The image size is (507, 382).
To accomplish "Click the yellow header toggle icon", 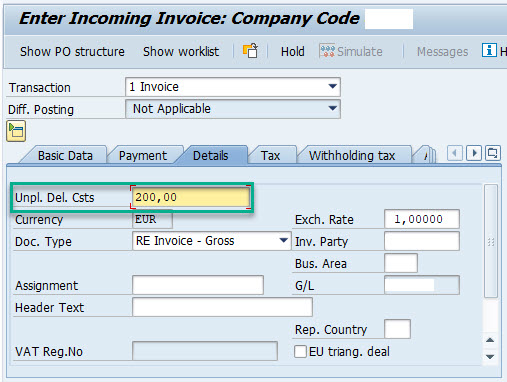I will [x=16, y=131].
